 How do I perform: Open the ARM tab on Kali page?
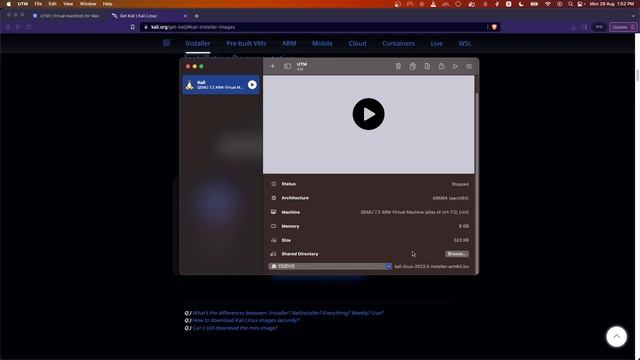tap(289, 43)
